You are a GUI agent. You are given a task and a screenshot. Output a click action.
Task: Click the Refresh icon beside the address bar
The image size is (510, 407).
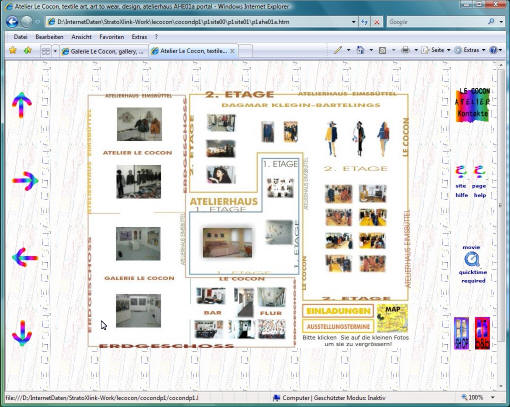point(364,22)
